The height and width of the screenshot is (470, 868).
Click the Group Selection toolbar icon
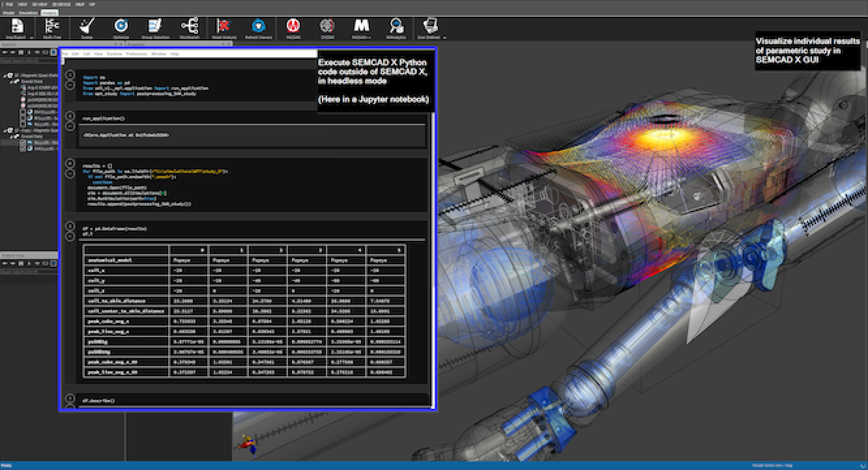click(x=155, y=26)
